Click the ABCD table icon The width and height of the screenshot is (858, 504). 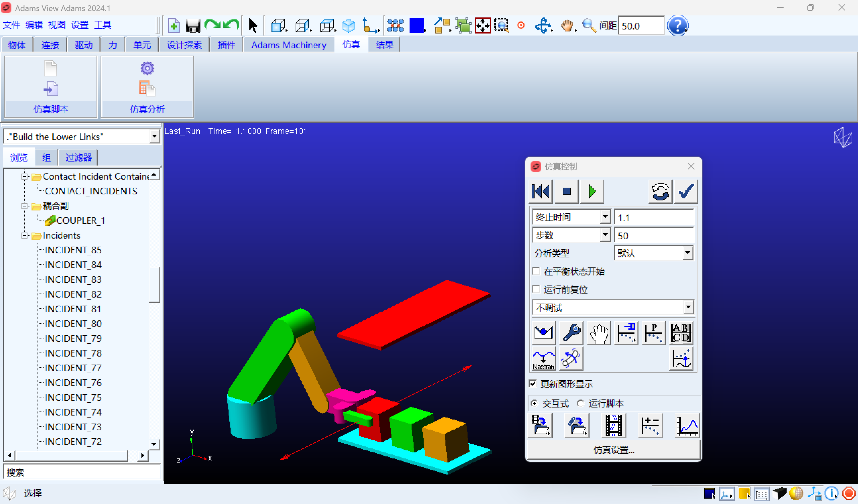[681, 333]
